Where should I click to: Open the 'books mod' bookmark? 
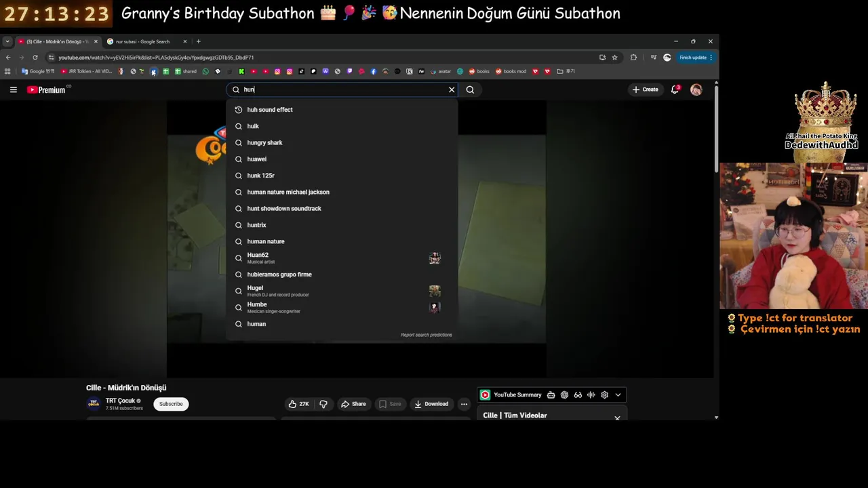[x=511, y=71]
